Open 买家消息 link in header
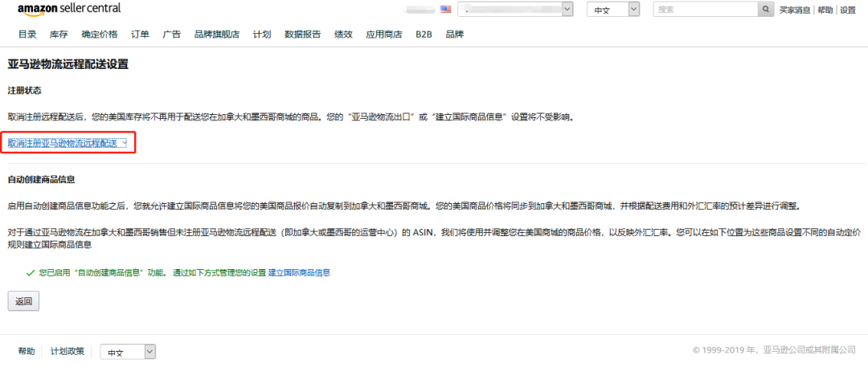This screenshot has height=371, width=868. click(795, 10)
